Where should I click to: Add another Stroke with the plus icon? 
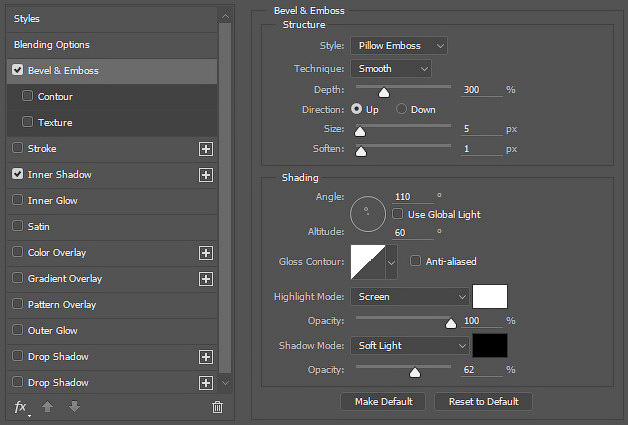point(206,149)
